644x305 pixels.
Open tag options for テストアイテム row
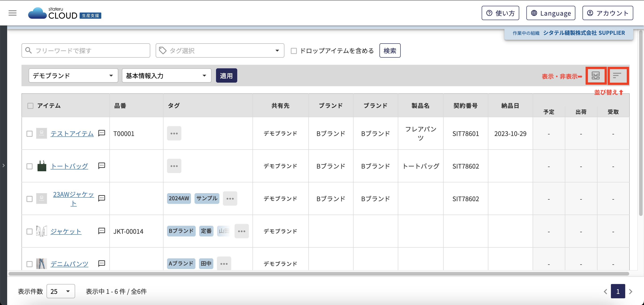174,133
